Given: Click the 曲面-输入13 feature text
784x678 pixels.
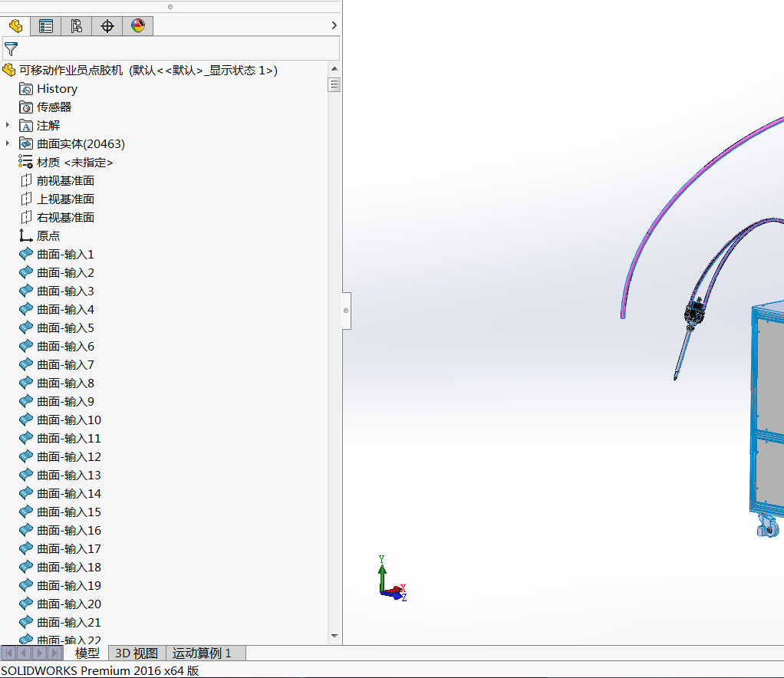Looking at the screenshot, I should click(x=69, y=475).
